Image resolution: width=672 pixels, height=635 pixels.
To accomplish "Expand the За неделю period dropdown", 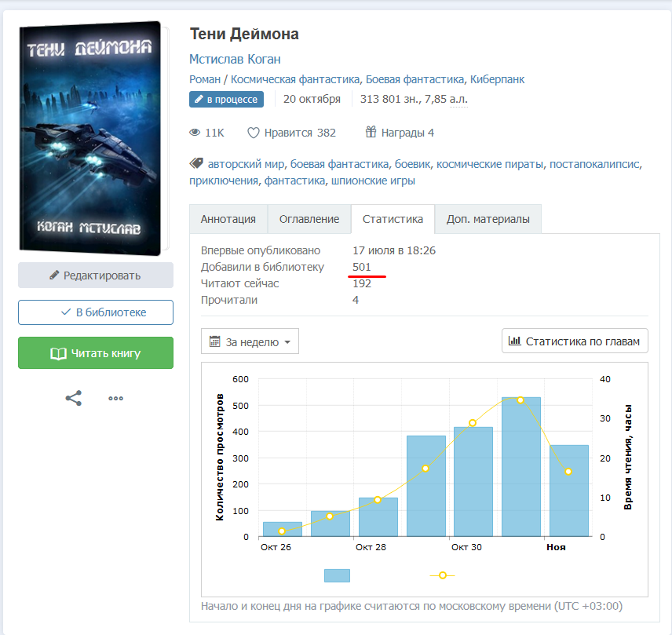I will [x=250, y=341].
